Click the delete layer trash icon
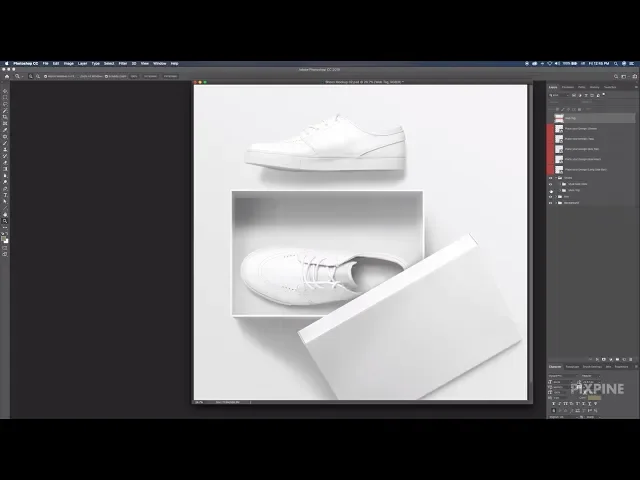Screen dimensions: 640x480 629,357
